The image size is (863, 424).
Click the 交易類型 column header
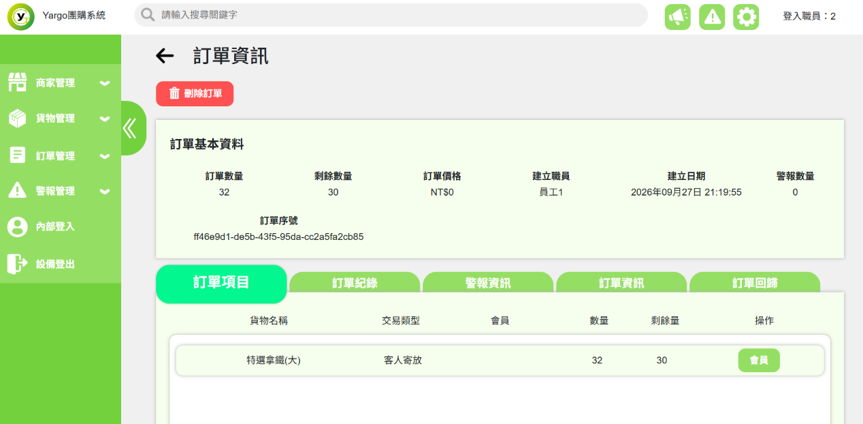[x=401, y=320]
